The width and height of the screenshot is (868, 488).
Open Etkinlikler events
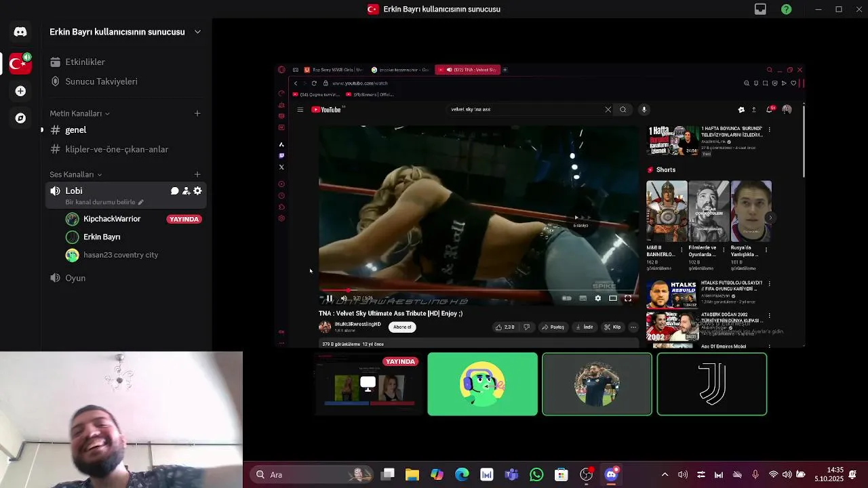coord(85,62)
